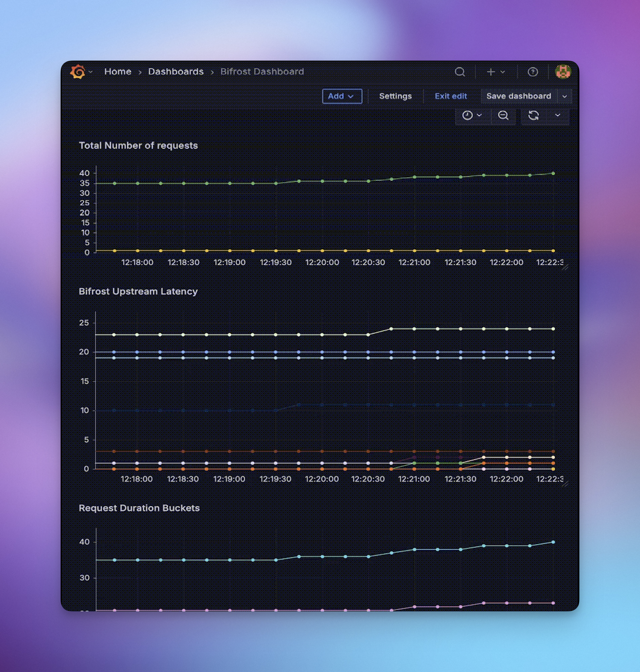Open the search magnifier icon
640x672 pixels.
pos(460,72)
